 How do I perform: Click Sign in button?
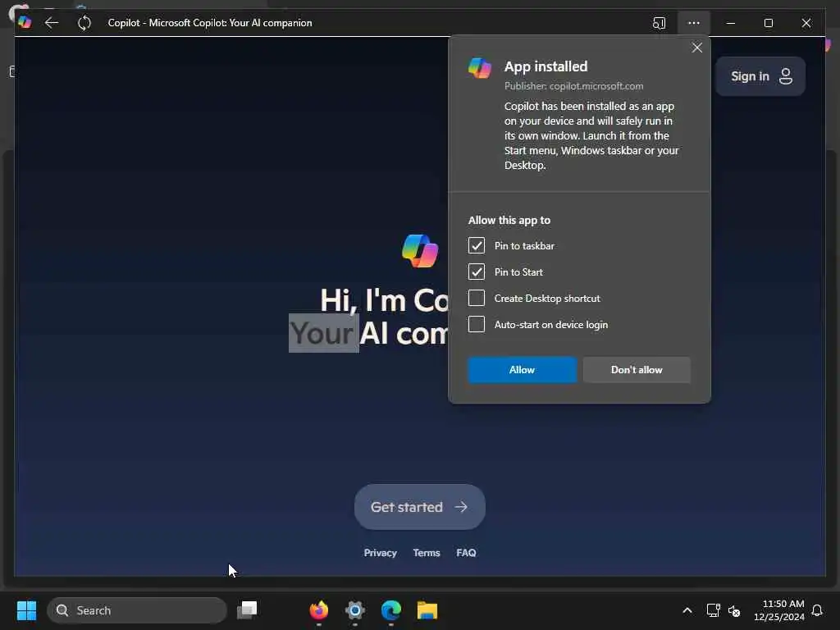(x=760, y=76)
